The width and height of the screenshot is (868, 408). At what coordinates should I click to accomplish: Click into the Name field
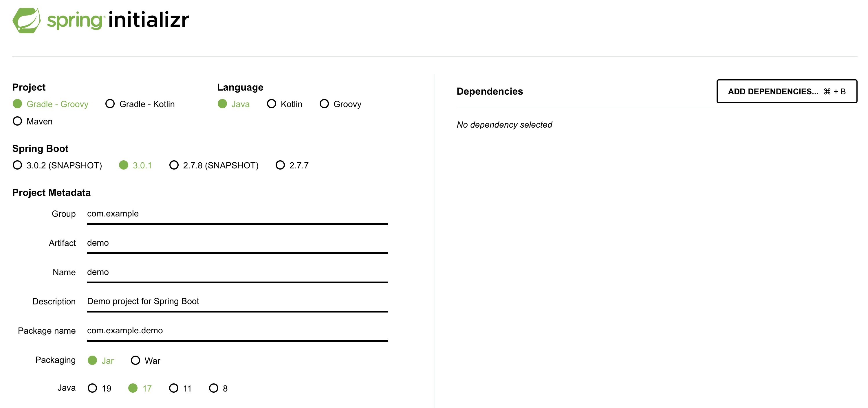tap(237, 272)
